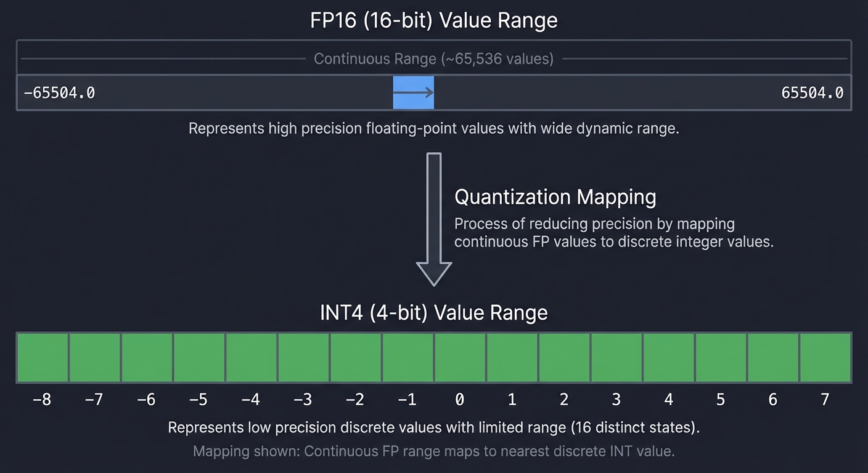Select the green cell labeled -8
Image resolution: width=868 pixels, height=473 pixels.
click(x=41, y=357)
